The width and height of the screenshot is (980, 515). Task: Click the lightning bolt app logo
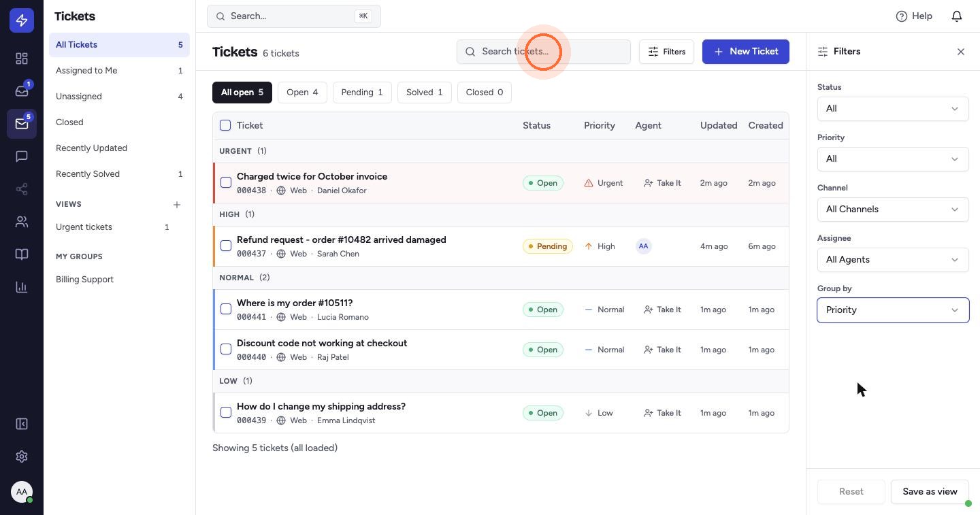22,20
